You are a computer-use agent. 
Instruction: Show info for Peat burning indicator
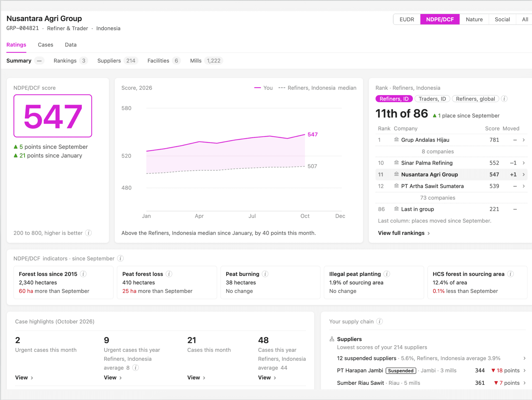point(265,274)
